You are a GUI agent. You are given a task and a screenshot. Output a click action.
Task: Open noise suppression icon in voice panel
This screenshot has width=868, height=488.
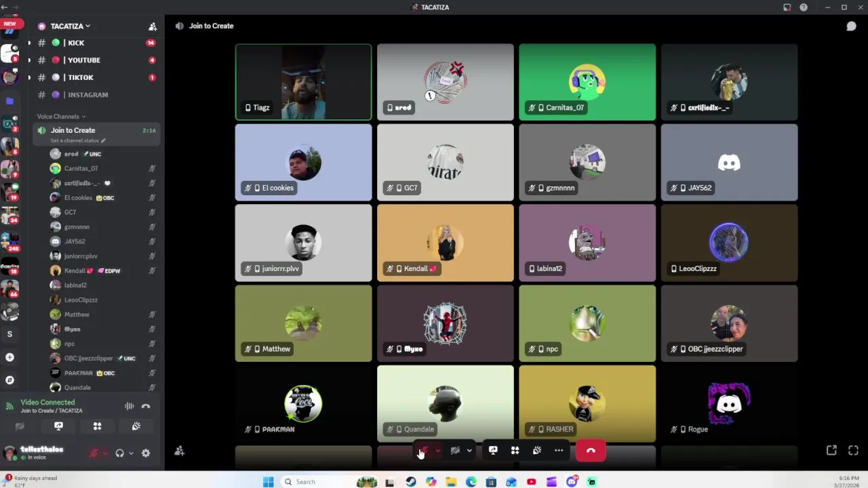(x=129, y=406)
